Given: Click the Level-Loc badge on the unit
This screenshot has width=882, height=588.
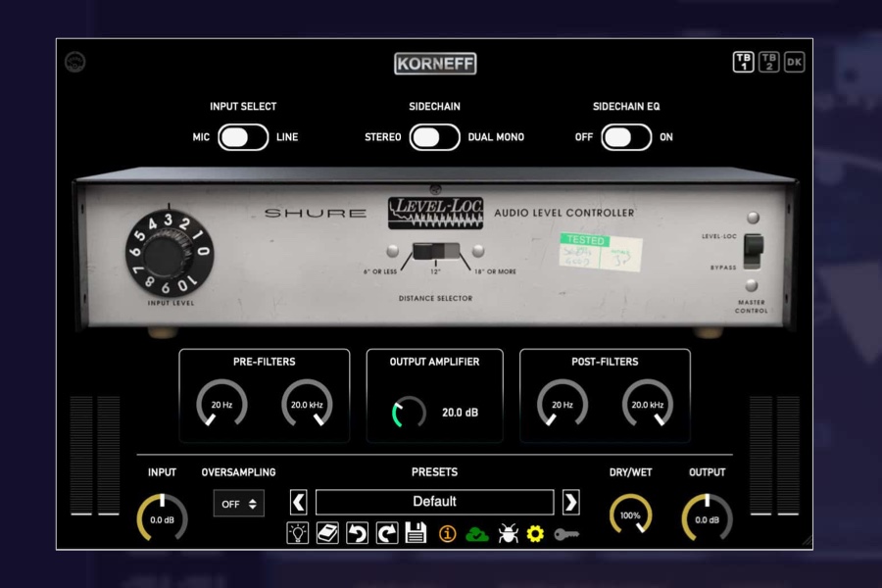Looking at the screenshot, I should click(x=435, y=214).
